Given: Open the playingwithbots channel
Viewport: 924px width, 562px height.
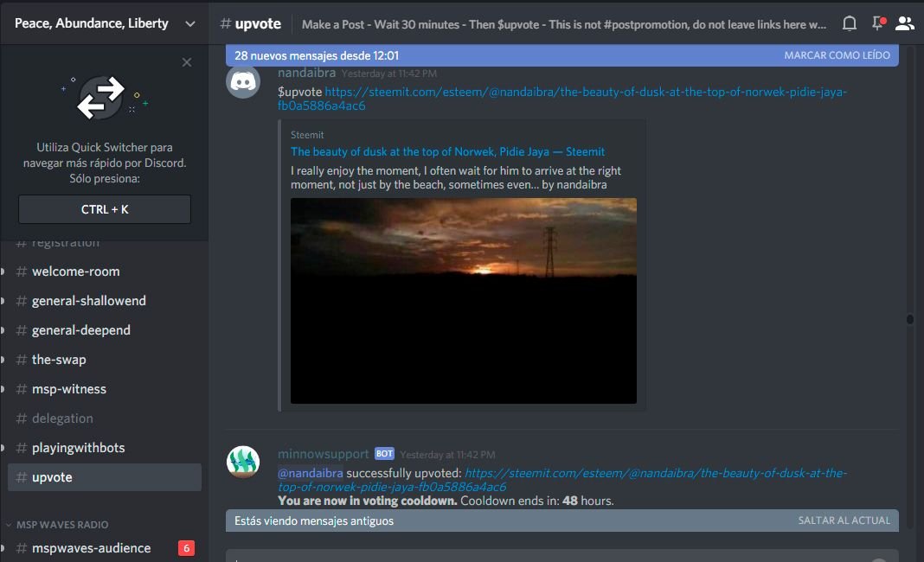Looking at the screenshot, I should pos(105,449).
